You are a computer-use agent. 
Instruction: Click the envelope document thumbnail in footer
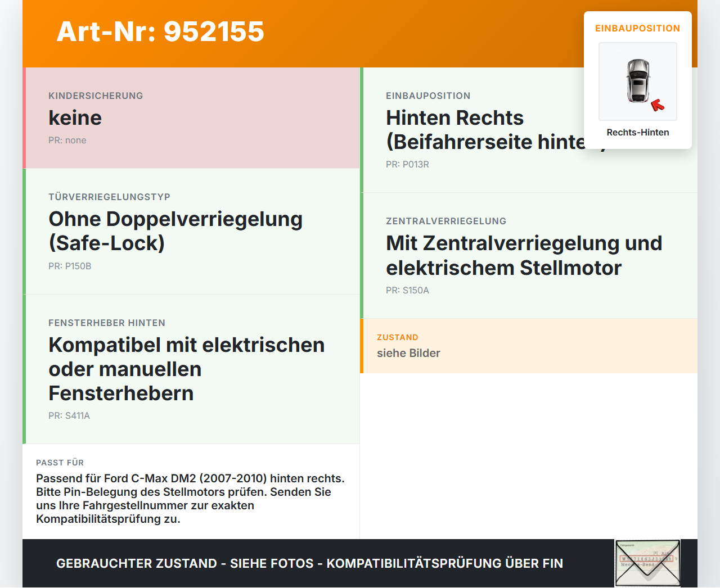pyautogui.click(x=647, y=563)
